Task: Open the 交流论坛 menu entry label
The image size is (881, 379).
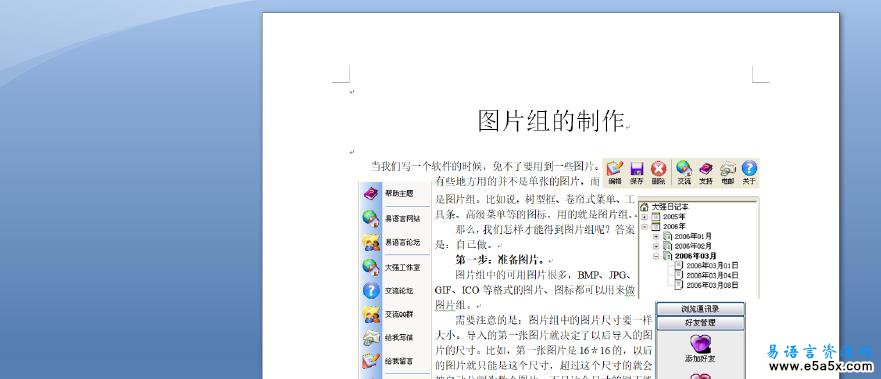Action: click(399, 291)
